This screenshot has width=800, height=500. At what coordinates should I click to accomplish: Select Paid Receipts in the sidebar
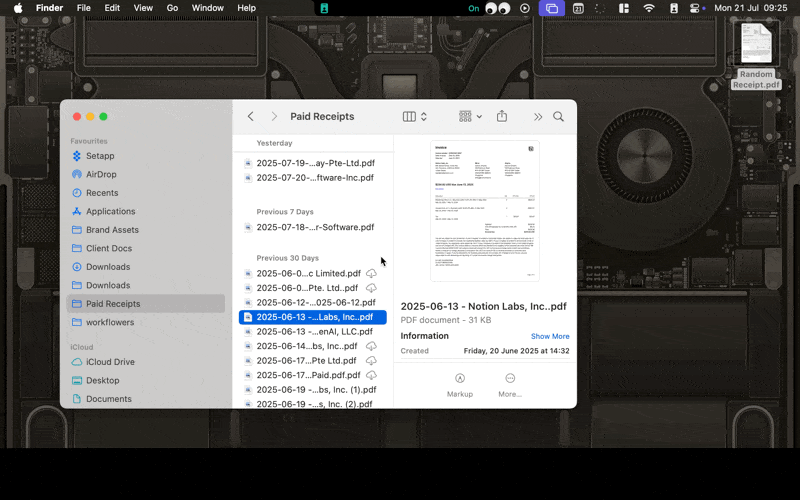pos(145,304)
